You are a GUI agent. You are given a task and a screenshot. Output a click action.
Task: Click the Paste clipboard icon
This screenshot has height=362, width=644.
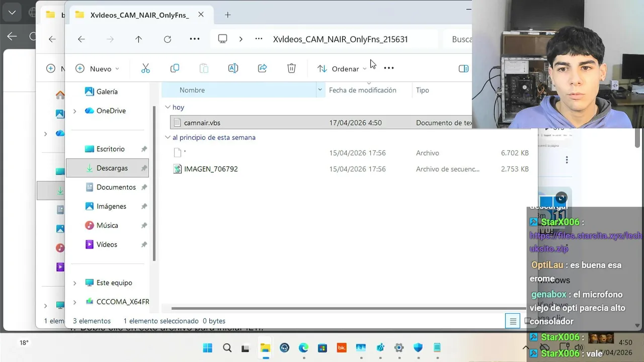[204, 68]
